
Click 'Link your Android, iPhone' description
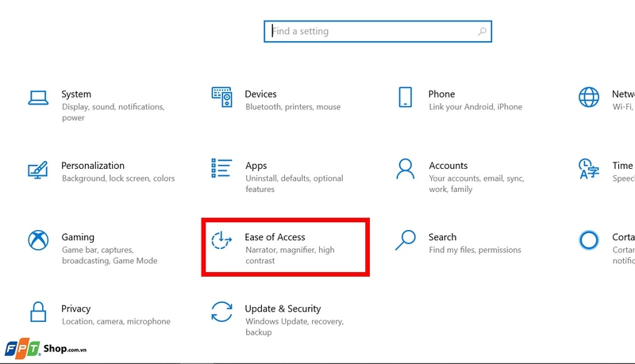click(475, 107)
